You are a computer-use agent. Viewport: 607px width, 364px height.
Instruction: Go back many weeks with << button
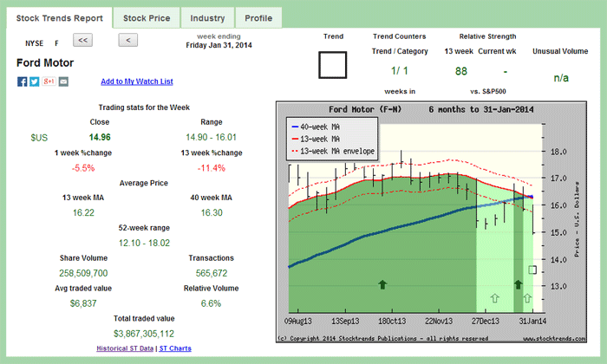pos(83,40)
